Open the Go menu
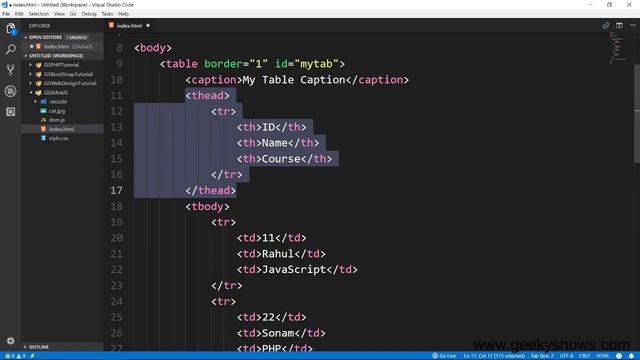This screenshot has width=640, height=360. point(73,14)
